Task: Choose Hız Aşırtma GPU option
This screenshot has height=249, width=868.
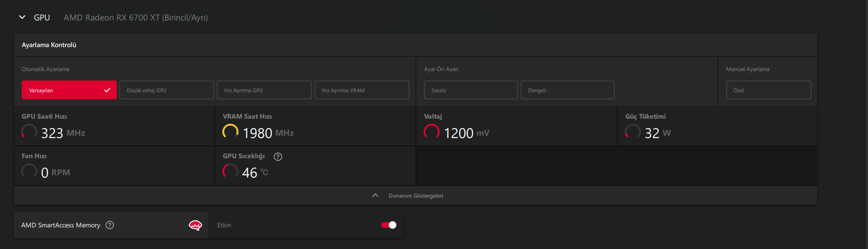Action: point(264,90)
